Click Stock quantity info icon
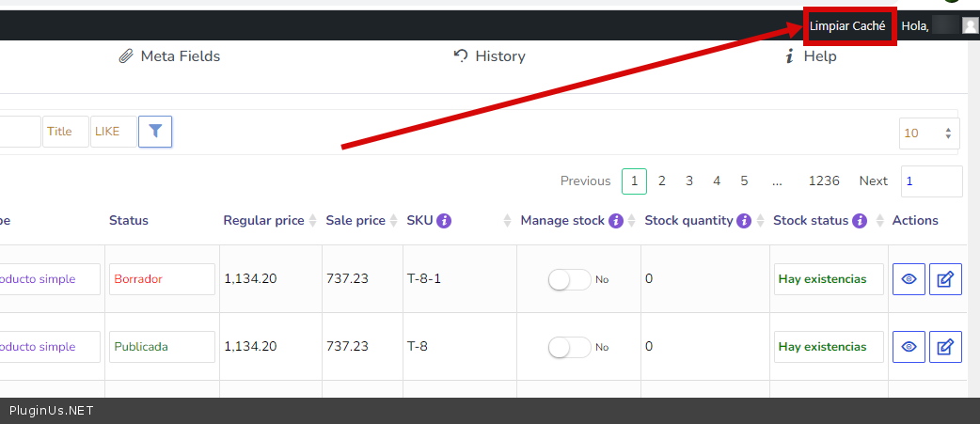The width and height of the screenshot is (980, 424). pos(744,221)
